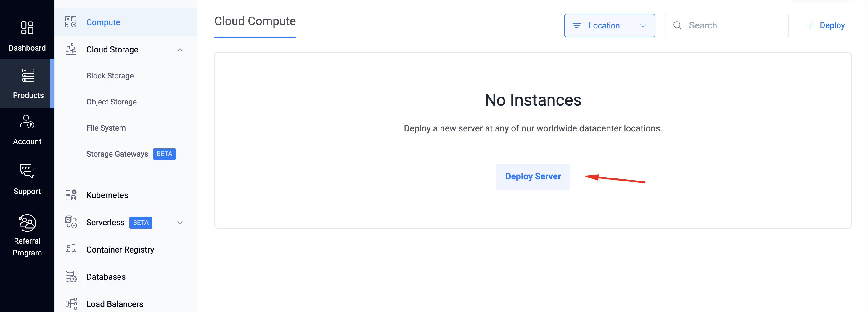The width and height of the screenshot is (868, 312).
Task: Open the Dashboard icon in sidebar
Action: pos(27,28)
